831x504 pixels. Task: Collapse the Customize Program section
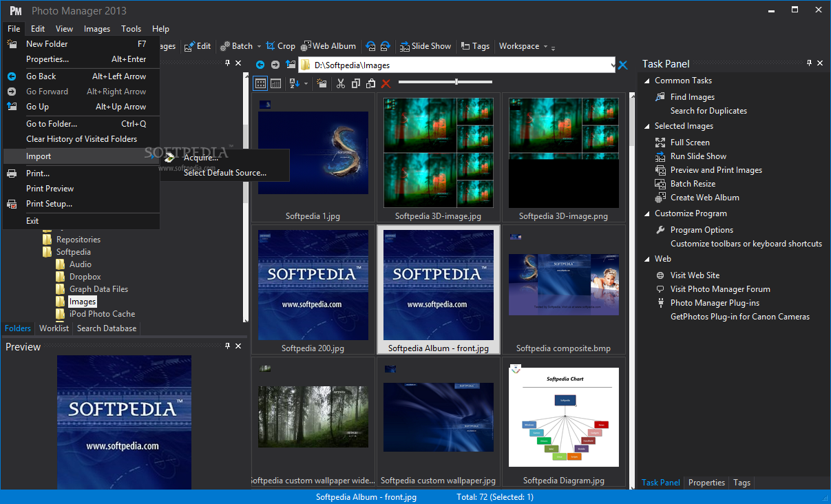pyautogui.click(x=646, y=213)
